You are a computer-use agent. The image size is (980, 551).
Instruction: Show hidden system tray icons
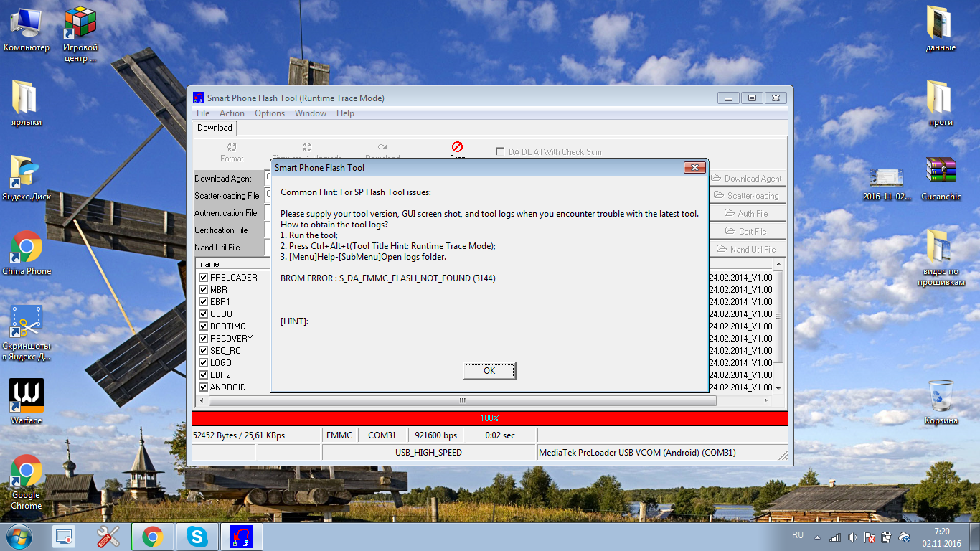point(817,537)
